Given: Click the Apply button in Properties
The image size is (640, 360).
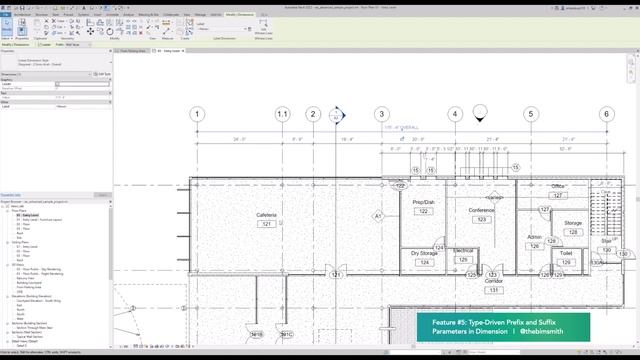Looking at the screenshot, I should (102, 195).
